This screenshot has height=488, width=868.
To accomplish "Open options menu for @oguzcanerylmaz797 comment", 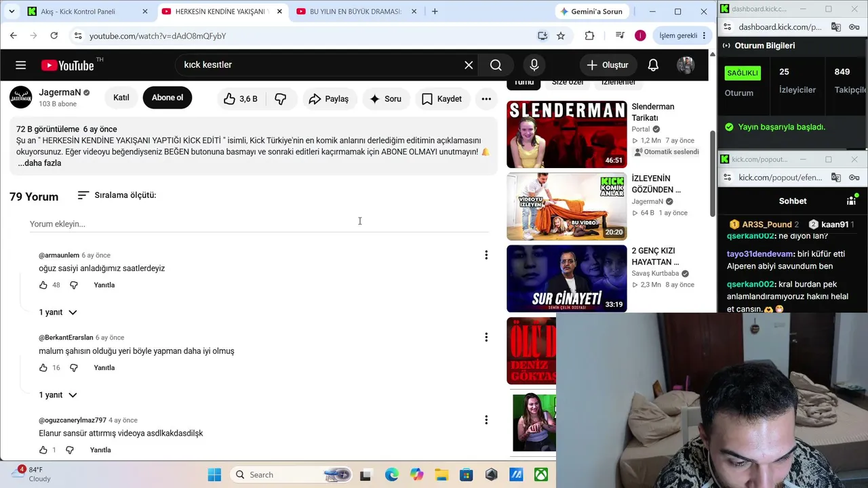I will click(x=486, y=420).
